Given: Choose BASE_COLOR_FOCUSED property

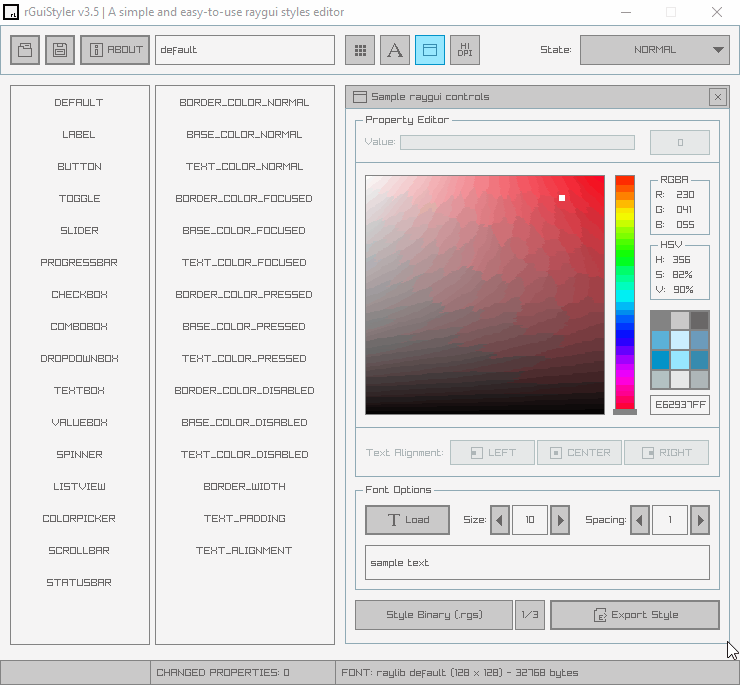Looking at the screenshot, I should pos(244,230).
